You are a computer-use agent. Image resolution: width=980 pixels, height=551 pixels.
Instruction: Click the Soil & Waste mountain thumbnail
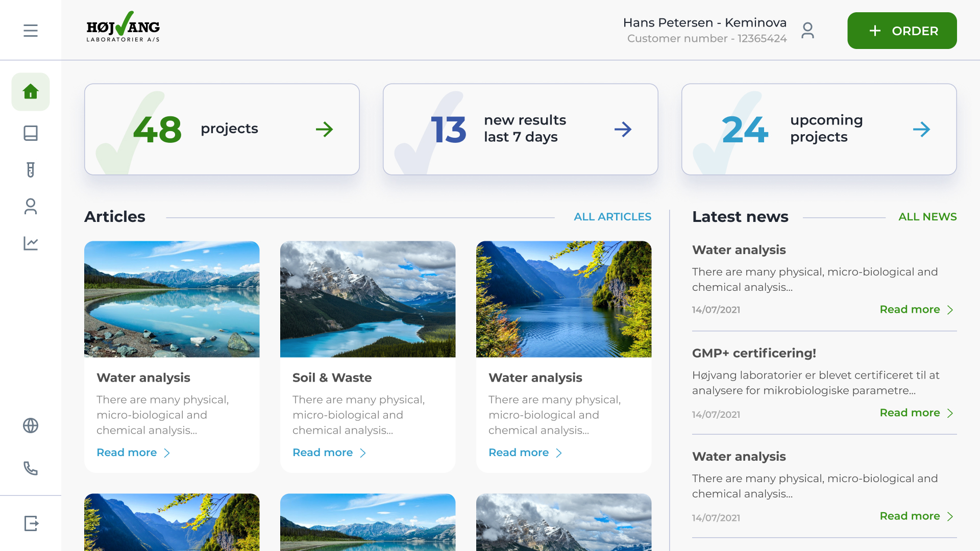pos(367,299)
